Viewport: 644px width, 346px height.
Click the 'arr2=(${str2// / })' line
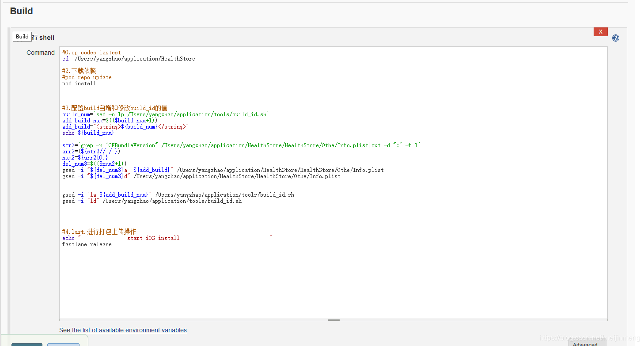coord(91,152)
